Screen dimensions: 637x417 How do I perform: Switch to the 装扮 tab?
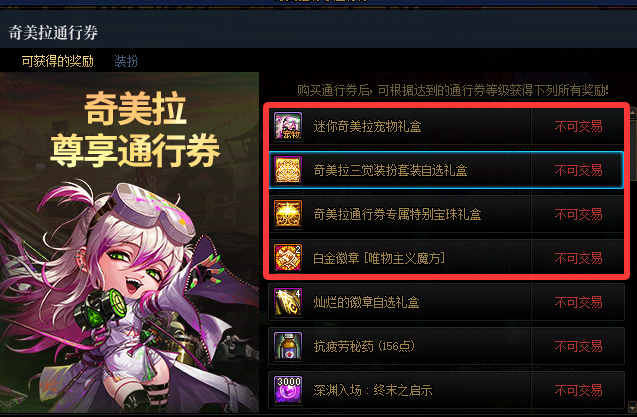[126, 61]
